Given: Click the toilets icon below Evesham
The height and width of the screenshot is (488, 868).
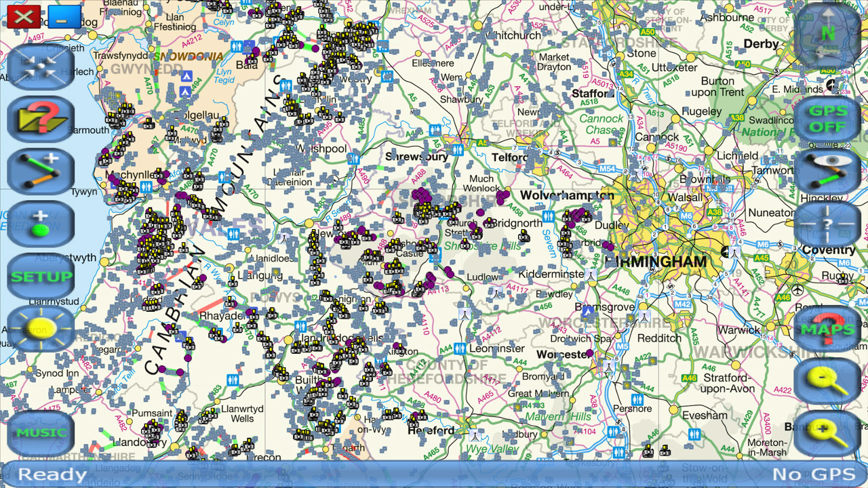Looking at the screenshot, I should click(694, 433).
